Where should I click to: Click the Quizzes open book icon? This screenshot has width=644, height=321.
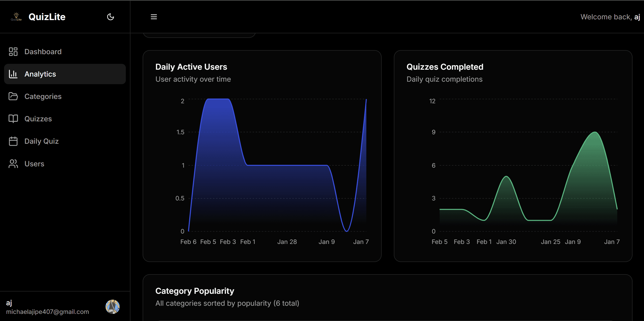[13, 119]
